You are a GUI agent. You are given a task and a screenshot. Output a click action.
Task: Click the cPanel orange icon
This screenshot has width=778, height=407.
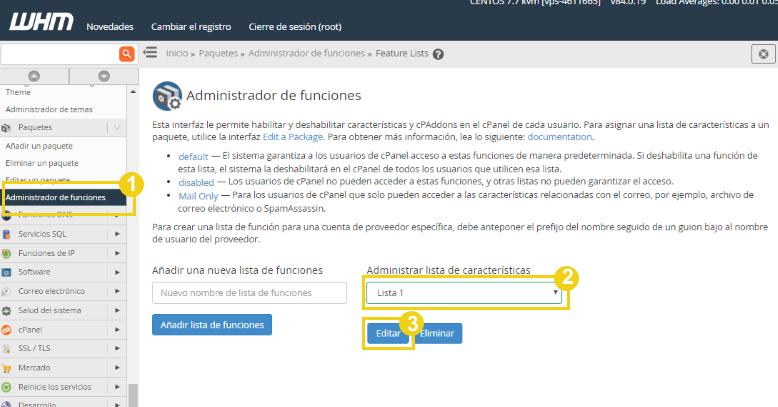coord(6,330)
